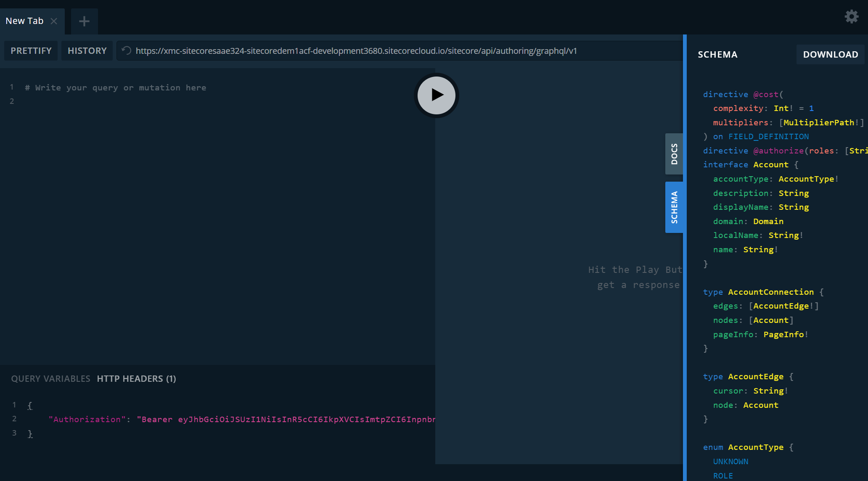Screen dimensions: 868x481
Task: Open the settings gear icon
Action: pos(852,17)
